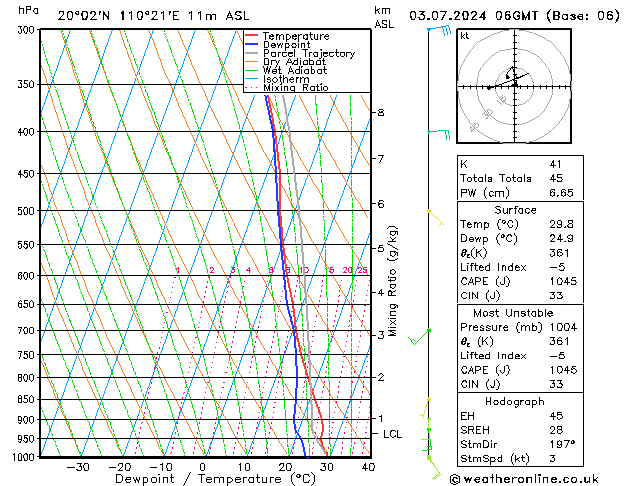Image resolution: width=629 pixels, height=486 pixels.
Task: Click the wind barb at 1000 hPa
Action: [x=434, y=468]
